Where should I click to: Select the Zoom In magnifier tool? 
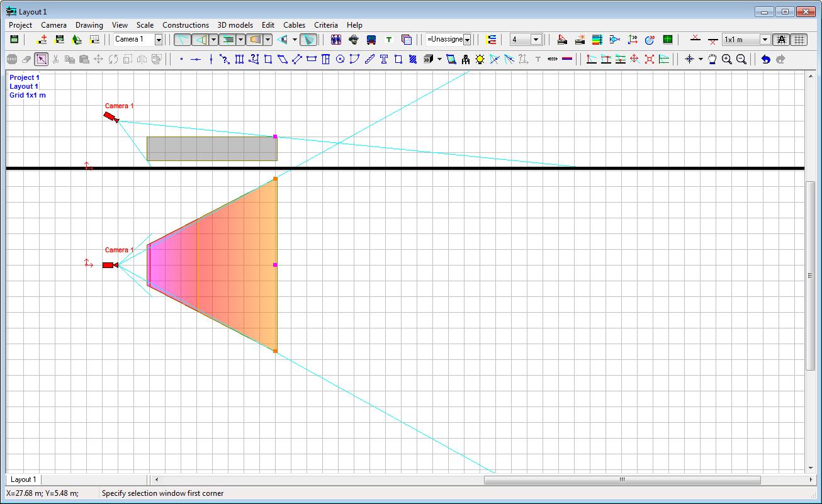click(727, 59)
